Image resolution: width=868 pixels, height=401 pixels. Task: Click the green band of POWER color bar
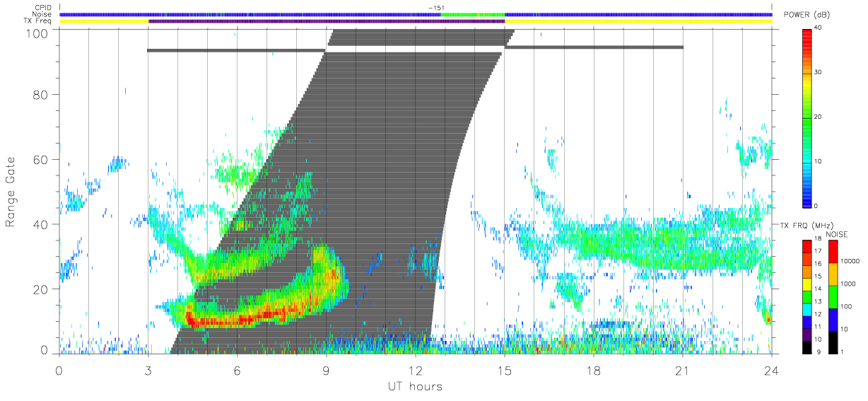(x=807, y=120)
